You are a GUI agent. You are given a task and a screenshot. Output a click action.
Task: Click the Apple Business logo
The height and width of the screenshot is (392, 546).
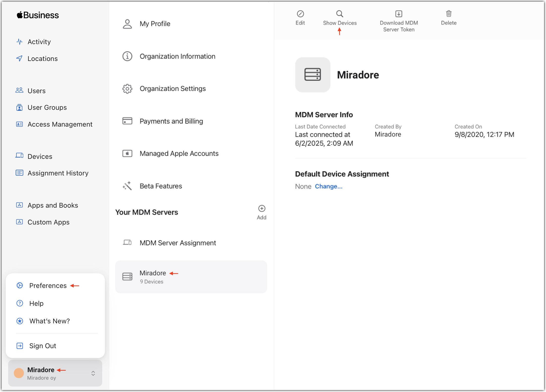coord(38,15)
